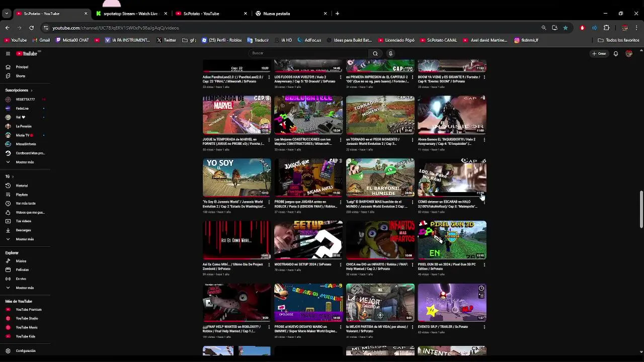Image resolution: width=644 pixels, height=362 pixels.
Task: Open Todos los favoritos folder
Action: (618, 40)
